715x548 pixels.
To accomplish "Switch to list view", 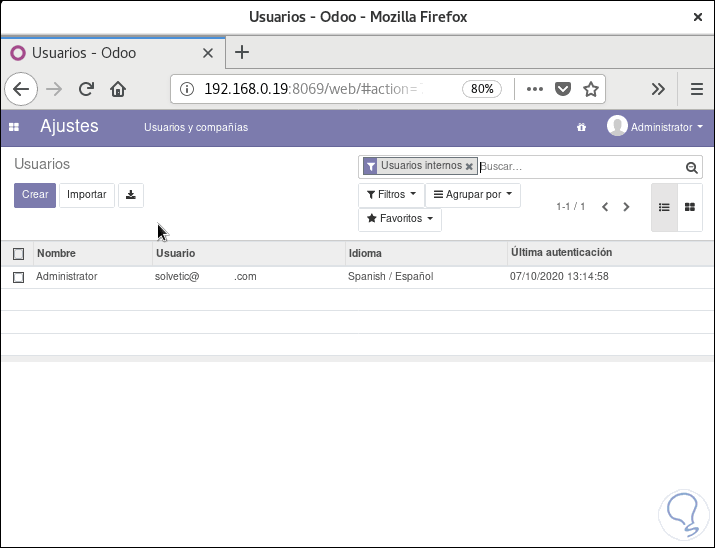I will point(664,207).
